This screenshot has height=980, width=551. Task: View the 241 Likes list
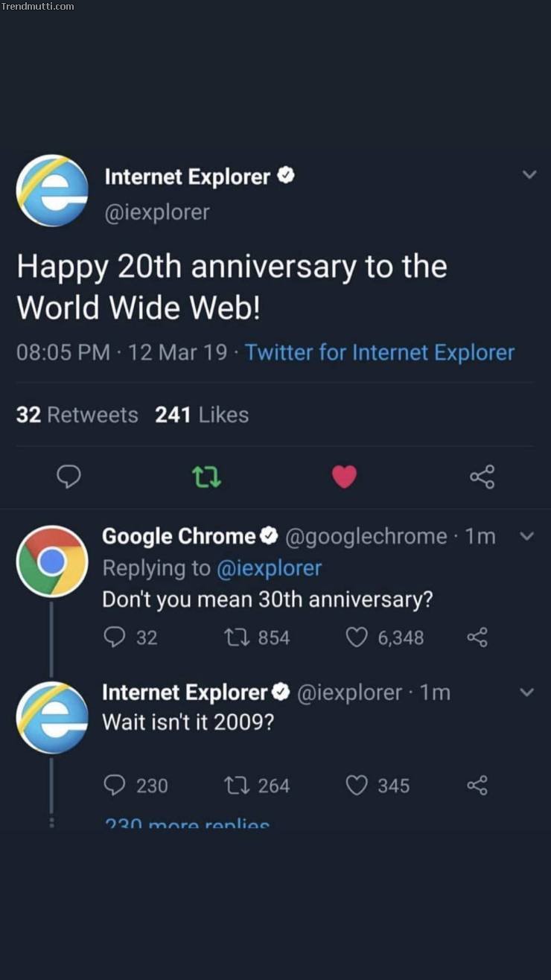pos(201,415)
